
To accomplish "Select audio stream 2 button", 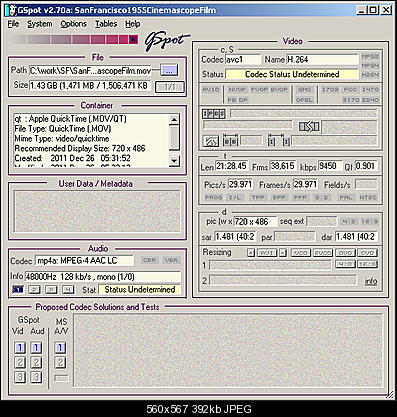I will coord(34,289).
